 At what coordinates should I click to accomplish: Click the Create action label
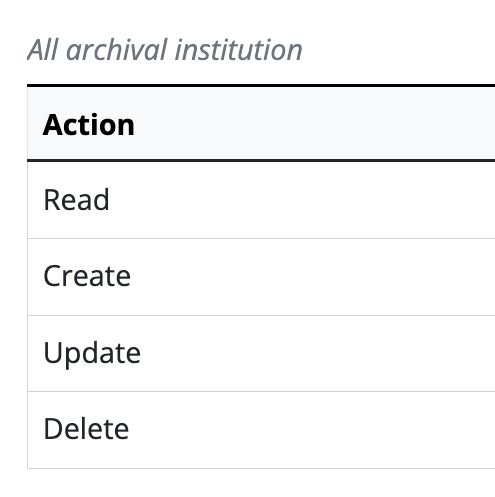[x=87, y=276]
